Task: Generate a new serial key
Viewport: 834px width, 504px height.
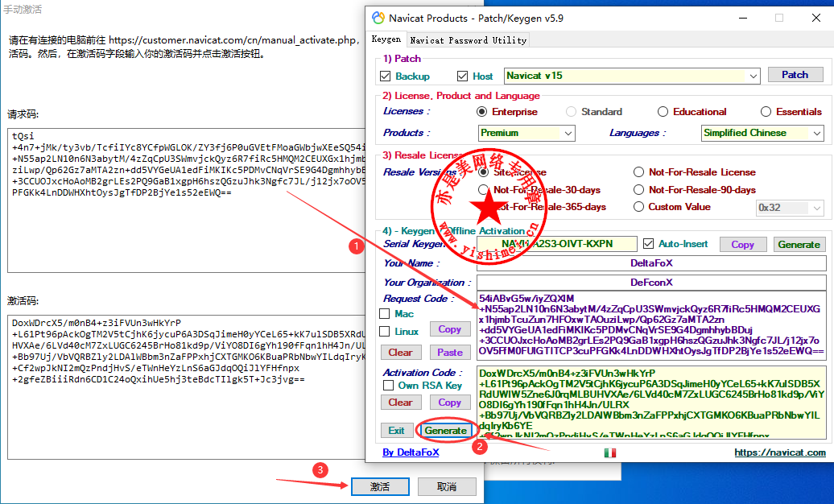Action: point(799,244)
